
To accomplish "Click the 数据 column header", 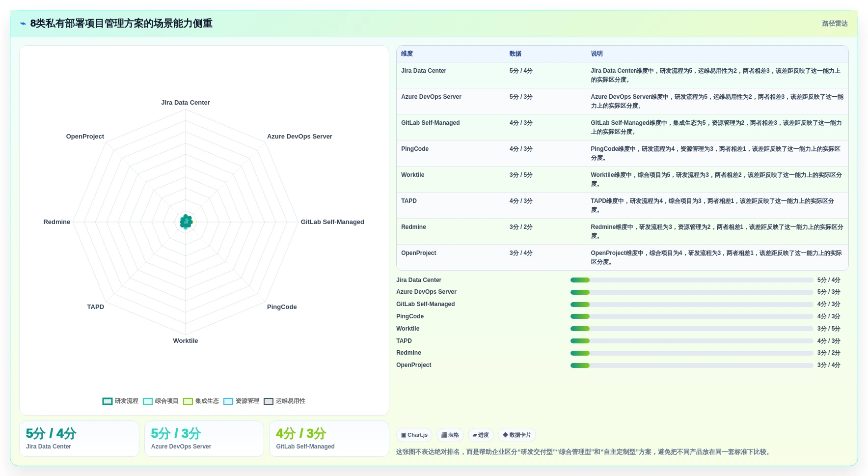I will 515,54.
